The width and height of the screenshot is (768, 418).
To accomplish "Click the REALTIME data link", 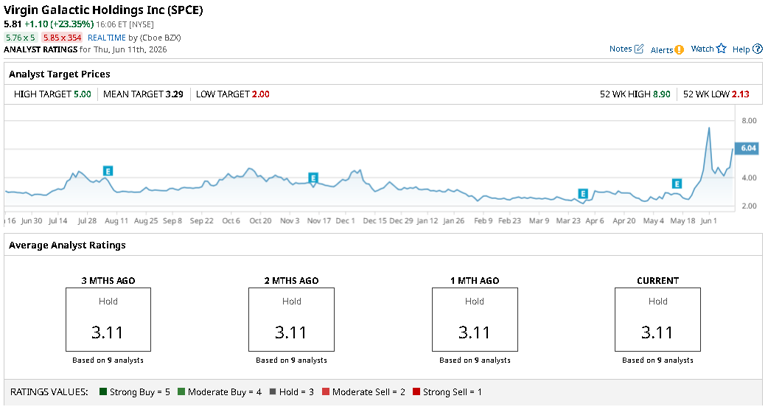I will point(107,38).
